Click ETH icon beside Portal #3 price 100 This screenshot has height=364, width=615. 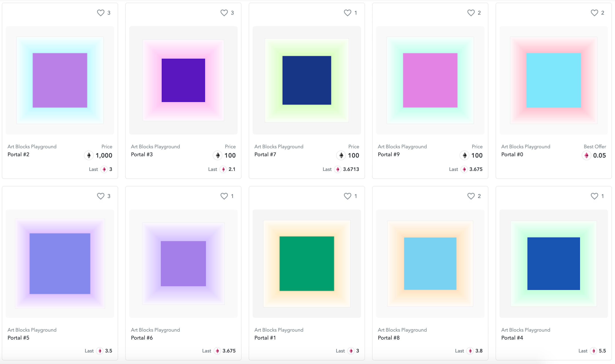pos(218,155)
